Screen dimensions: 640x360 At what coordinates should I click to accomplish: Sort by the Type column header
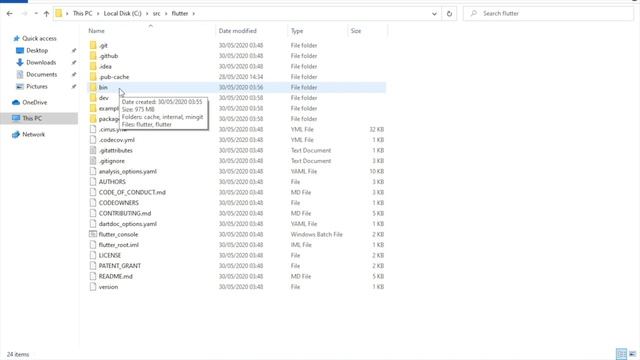coord(297,31)
